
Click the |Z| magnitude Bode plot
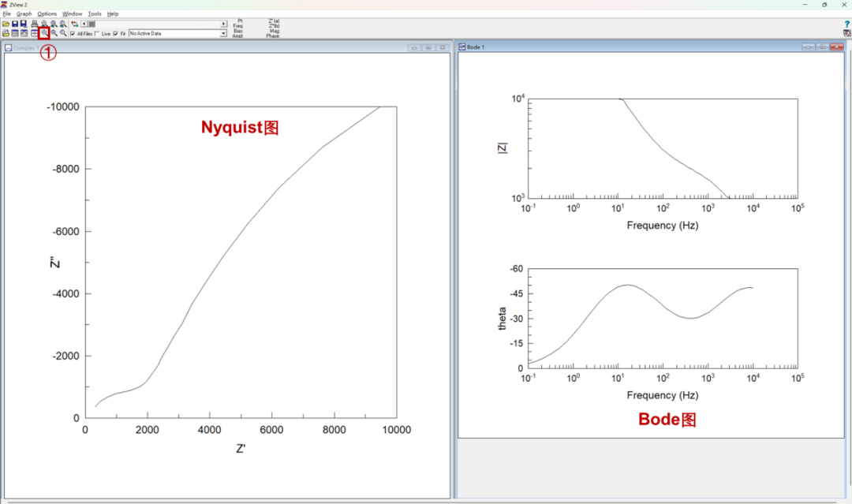(x=663, y=148)
